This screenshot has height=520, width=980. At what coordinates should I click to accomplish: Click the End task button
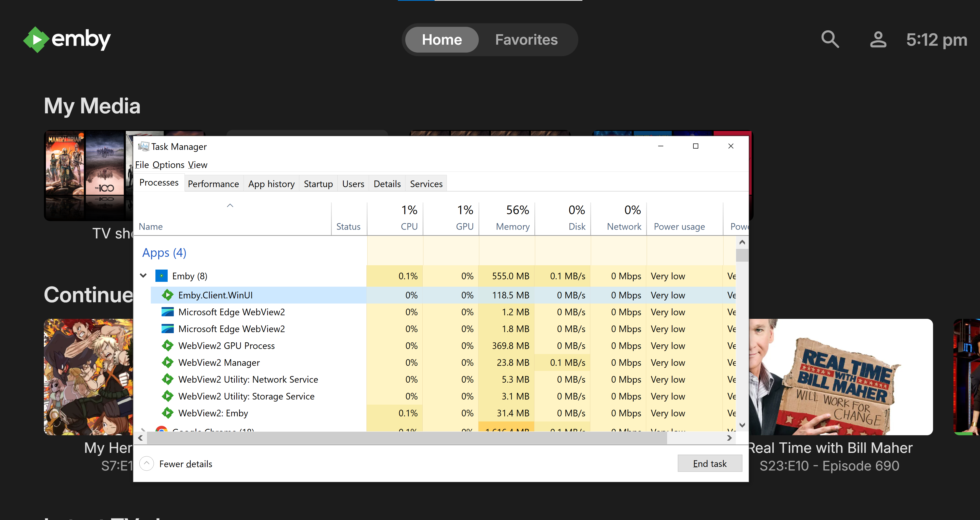point(709,463)
